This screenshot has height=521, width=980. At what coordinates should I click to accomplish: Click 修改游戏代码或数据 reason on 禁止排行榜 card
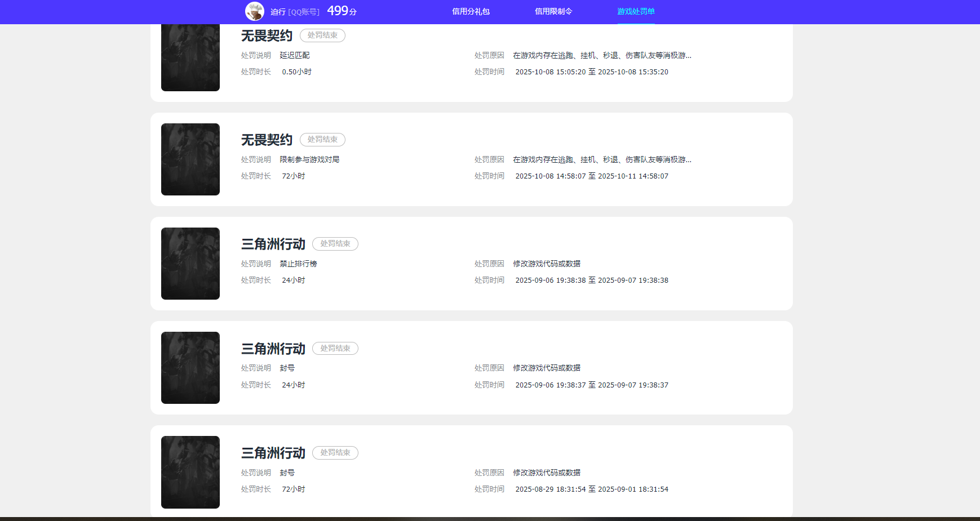click(547, 264)
